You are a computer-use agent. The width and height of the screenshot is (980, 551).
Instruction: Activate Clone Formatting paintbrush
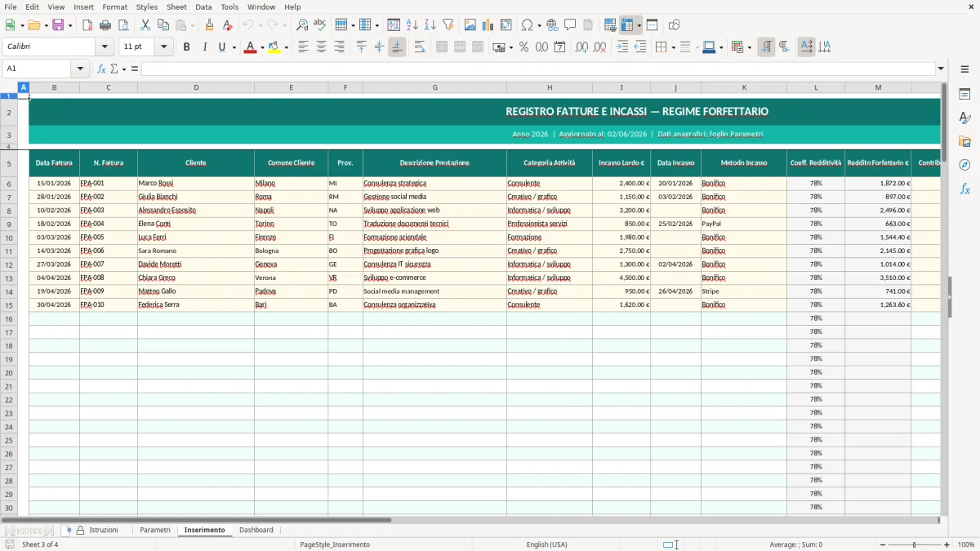click(210, 25)
